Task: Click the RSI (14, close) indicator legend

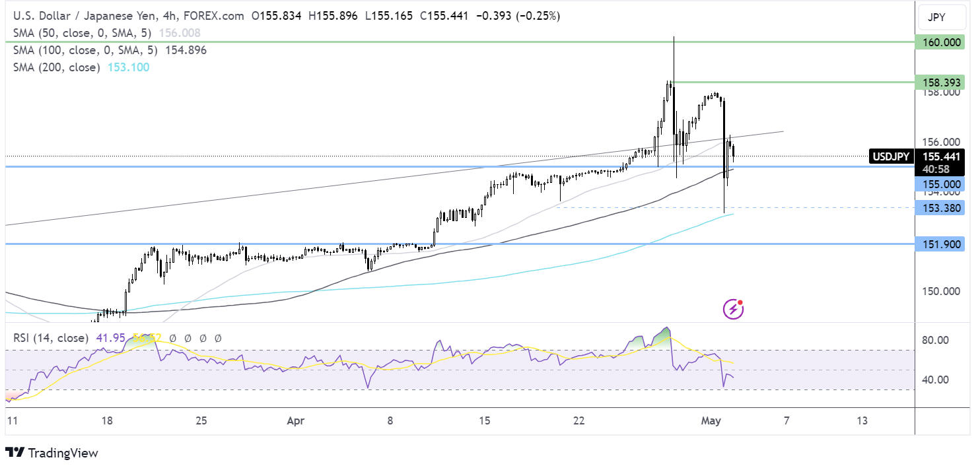Action: coord(51,338)
